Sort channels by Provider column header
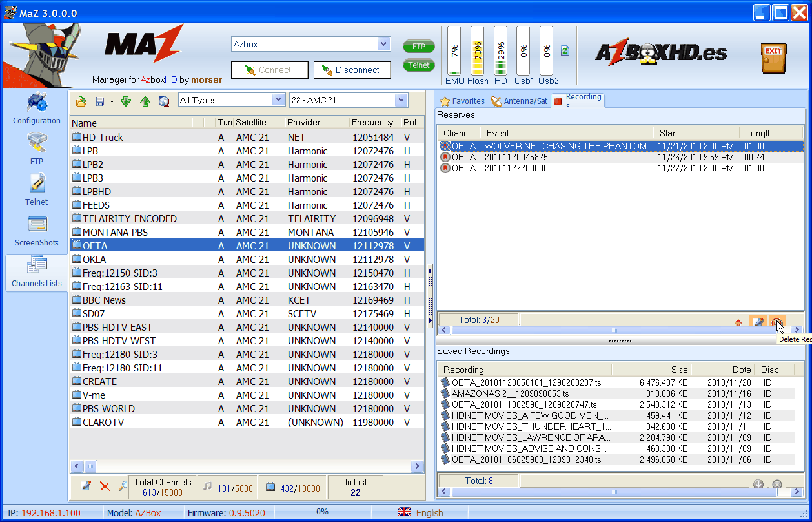812x522 pixels. click(x=317, y=123)
